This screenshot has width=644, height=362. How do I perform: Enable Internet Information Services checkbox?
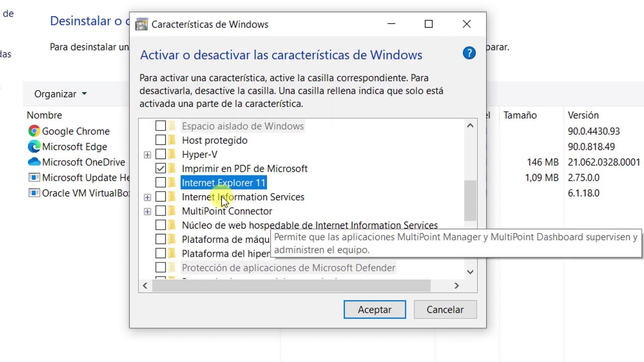160,197
